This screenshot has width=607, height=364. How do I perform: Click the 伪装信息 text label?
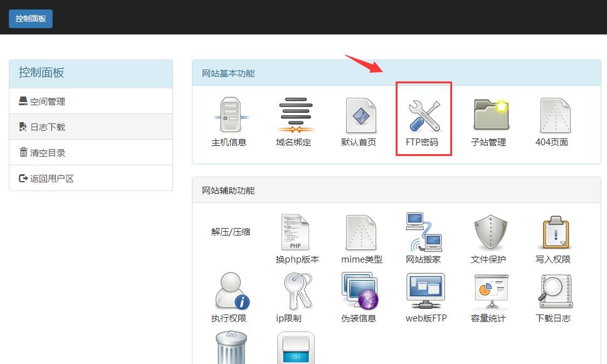[359, 318]
